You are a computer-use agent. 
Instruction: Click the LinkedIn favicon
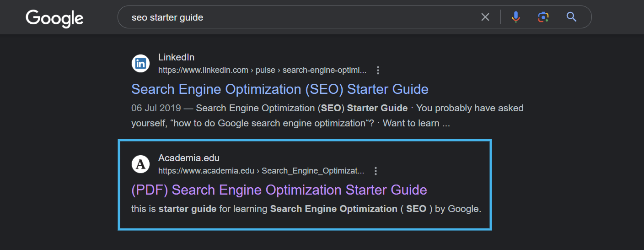[x=141, y=64]
